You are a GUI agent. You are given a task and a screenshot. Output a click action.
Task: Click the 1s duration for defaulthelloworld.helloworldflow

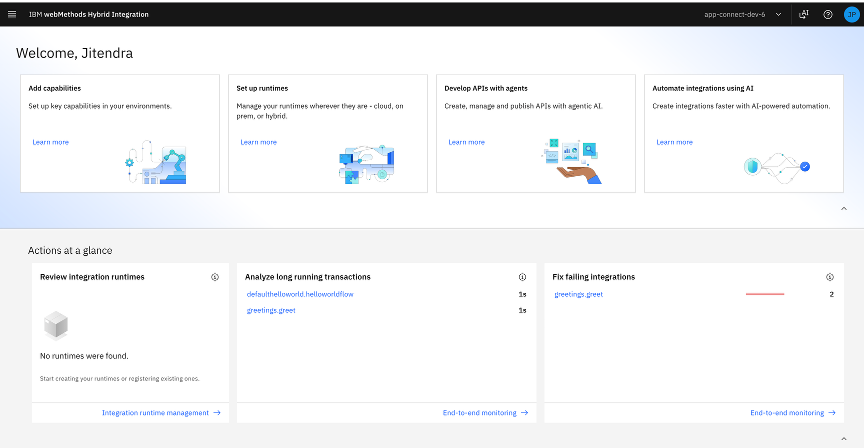(x=522, y=294)
